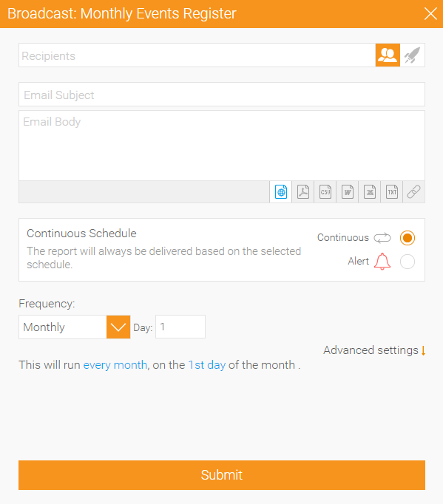
Task: Click the '1st day' link text
Action: pyautogui.click(x=207, y=365)
